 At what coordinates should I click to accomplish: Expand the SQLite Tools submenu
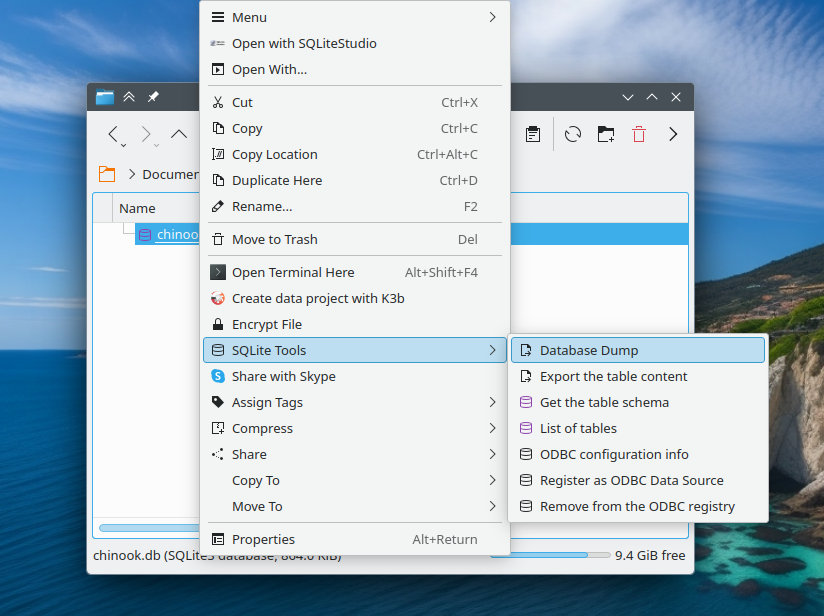coord(355,350)
